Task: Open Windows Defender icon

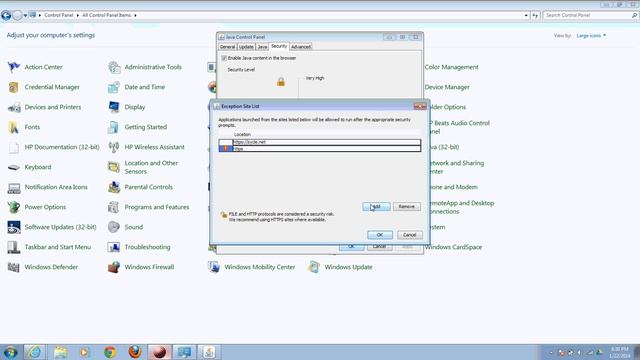Action: 14,267
